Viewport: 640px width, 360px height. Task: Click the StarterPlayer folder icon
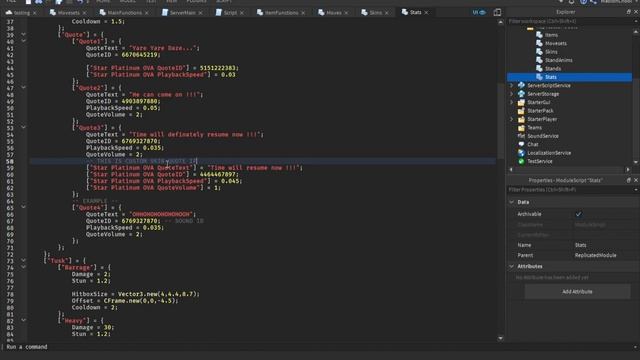click(x=521, y=119)
